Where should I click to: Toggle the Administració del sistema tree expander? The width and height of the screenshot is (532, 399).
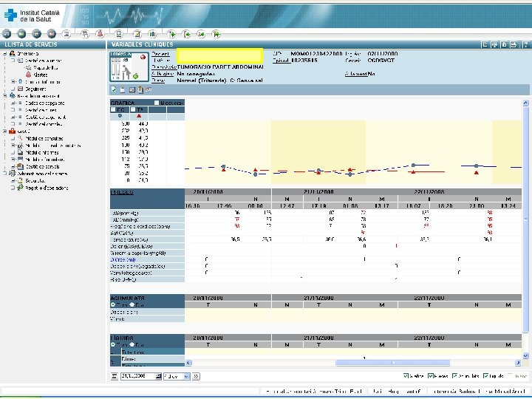[4, 174]
